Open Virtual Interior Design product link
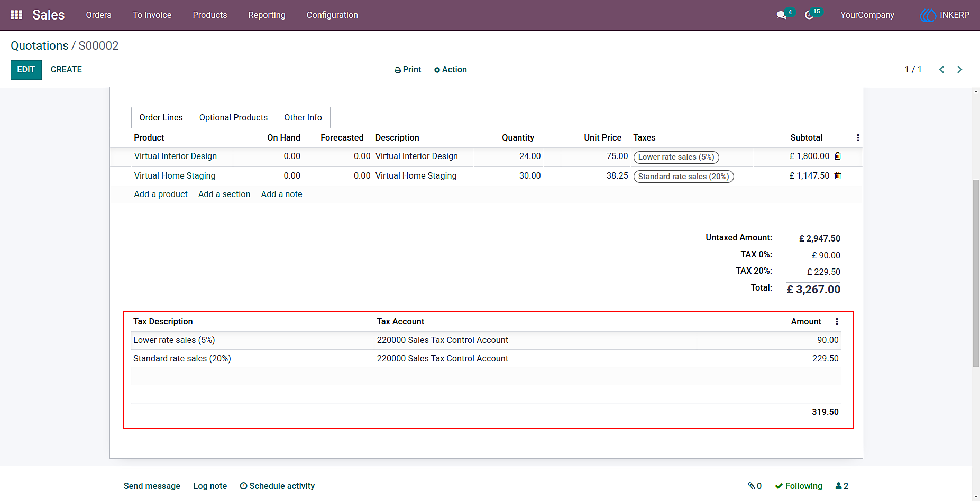This screenshot has width=980, height=501. click(x=176, y=156)
